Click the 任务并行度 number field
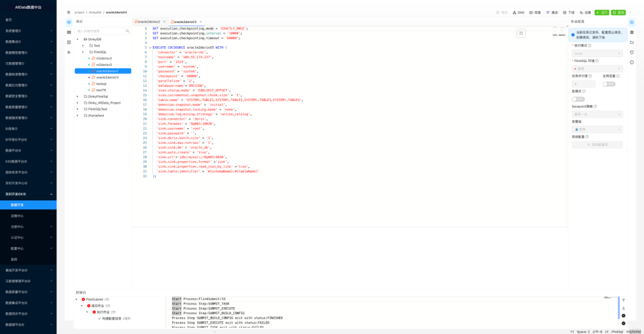Screen dimensions: 644x334 (583, 84)
